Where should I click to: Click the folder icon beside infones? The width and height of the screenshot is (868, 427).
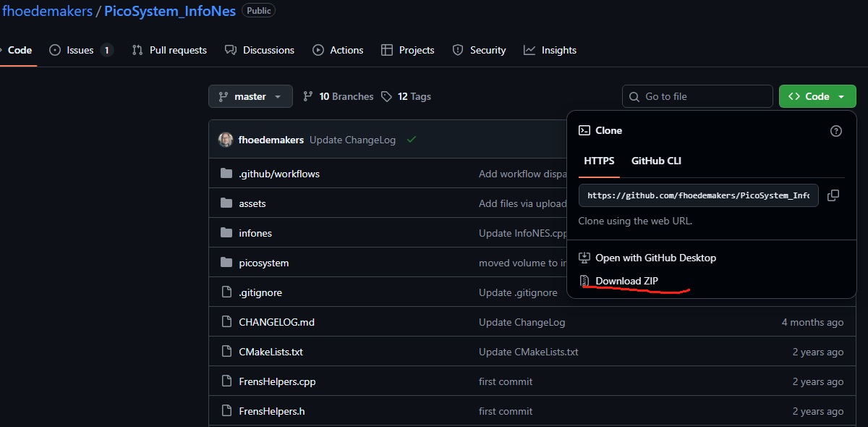coord(226,233)
